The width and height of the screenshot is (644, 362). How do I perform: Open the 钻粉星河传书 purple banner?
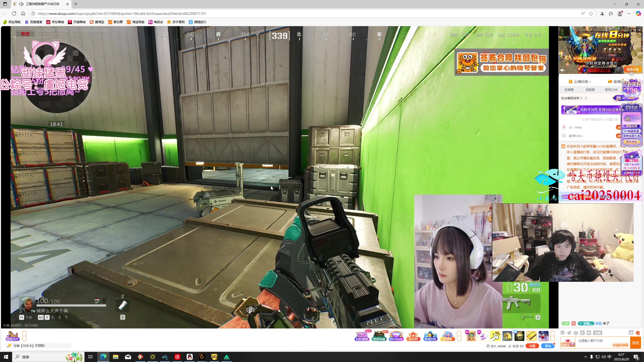coord(591,110)
